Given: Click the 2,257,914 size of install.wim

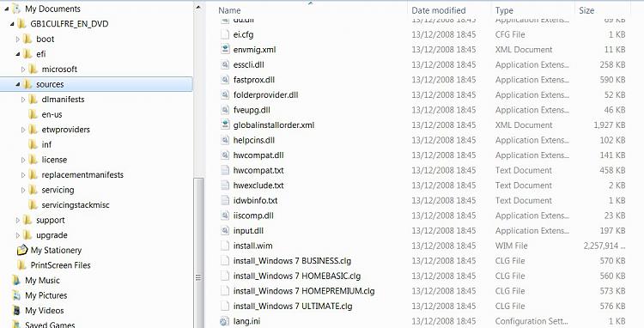Looking at the screenshot, I should point(605,246).
